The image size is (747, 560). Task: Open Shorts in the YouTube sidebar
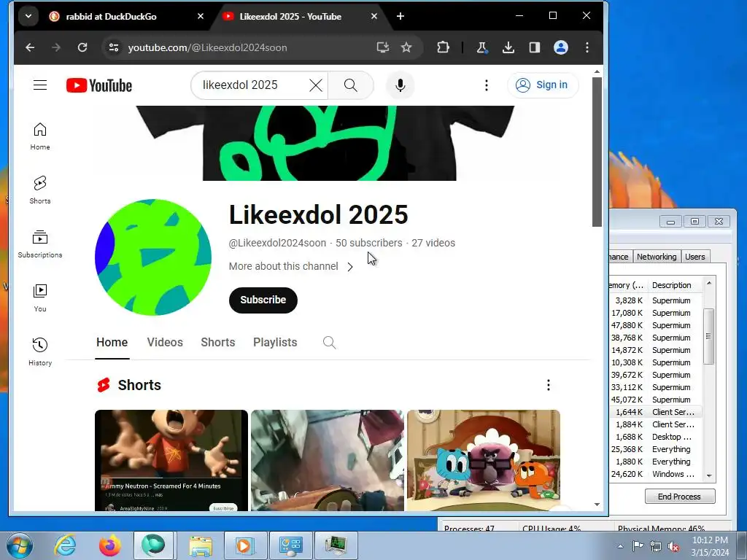click(x=40, y=190)
